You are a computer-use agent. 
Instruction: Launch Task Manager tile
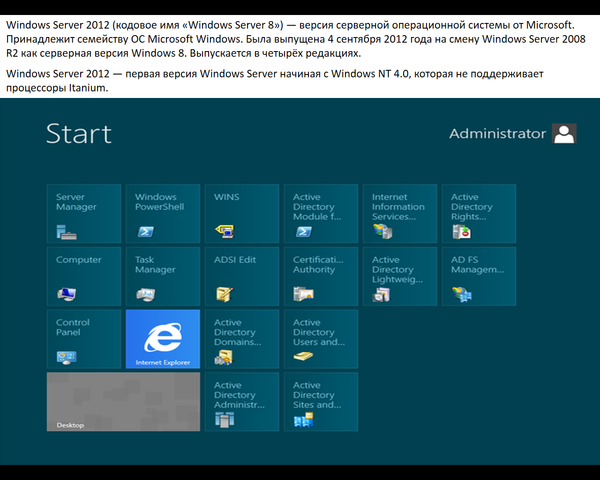coord(162,277)
